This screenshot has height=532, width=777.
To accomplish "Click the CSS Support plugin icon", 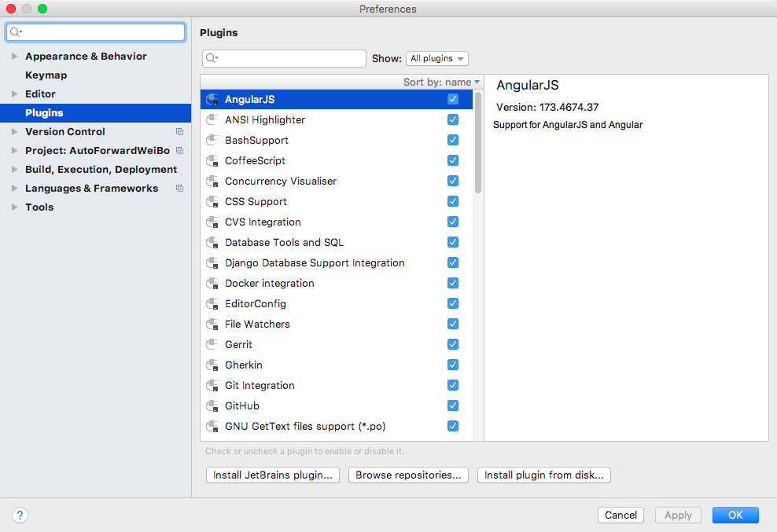I will 212,202.
